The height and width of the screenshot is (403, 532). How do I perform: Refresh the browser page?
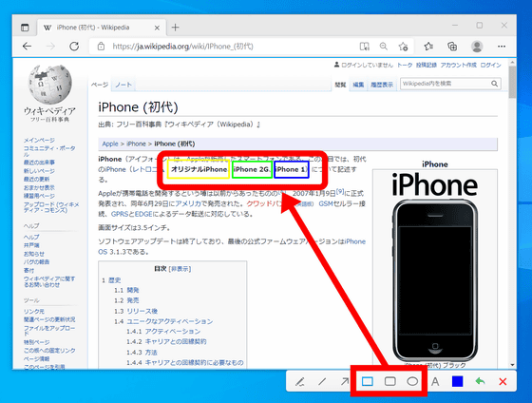click(74, 47)
